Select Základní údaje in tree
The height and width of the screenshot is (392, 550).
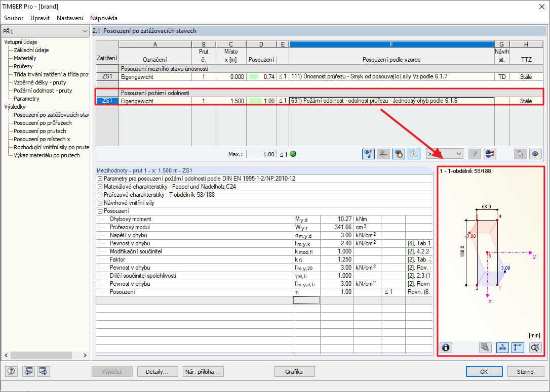(31, 50)
